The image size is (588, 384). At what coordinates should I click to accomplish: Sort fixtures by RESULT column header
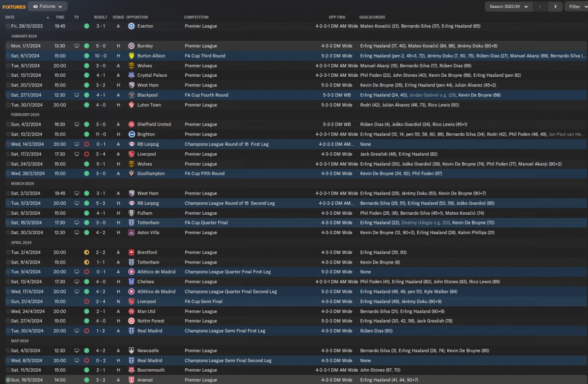[101, 17]
